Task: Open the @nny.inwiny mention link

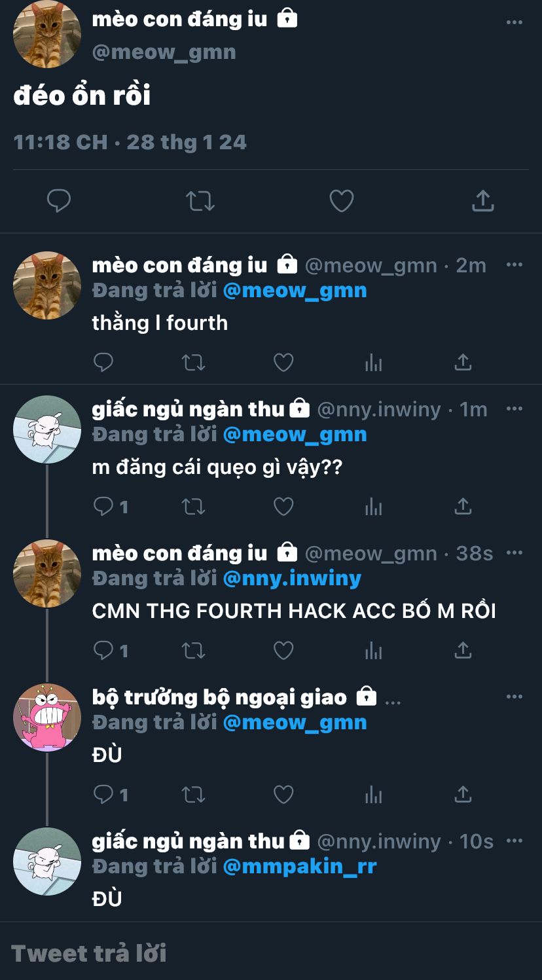Action: pos(292,579)
